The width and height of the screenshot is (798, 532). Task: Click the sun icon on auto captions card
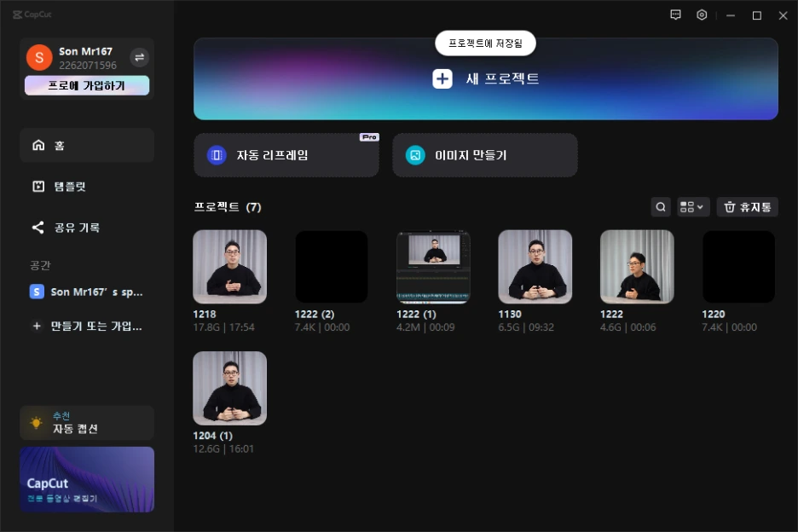pos(36,423)
